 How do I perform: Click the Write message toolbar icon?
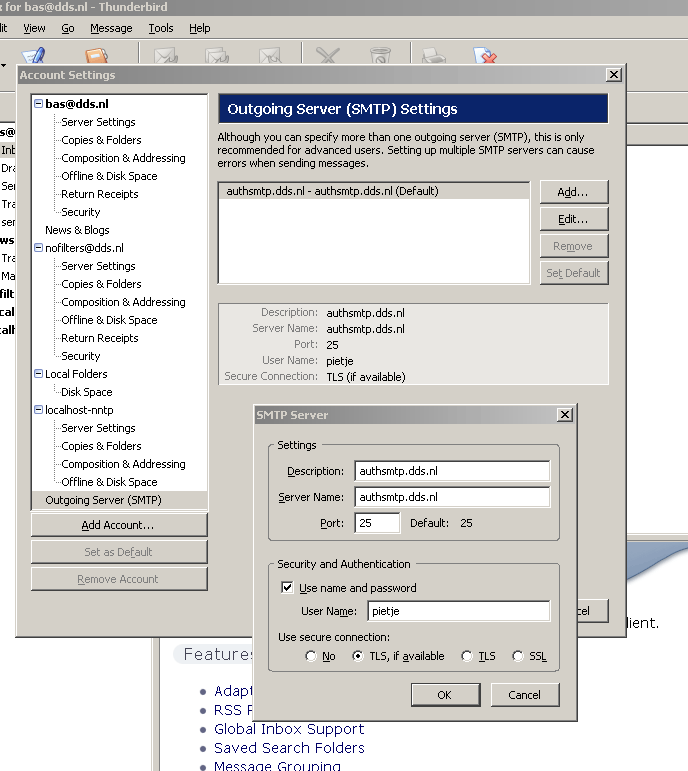pyautogui.click(x=33, y=55)
